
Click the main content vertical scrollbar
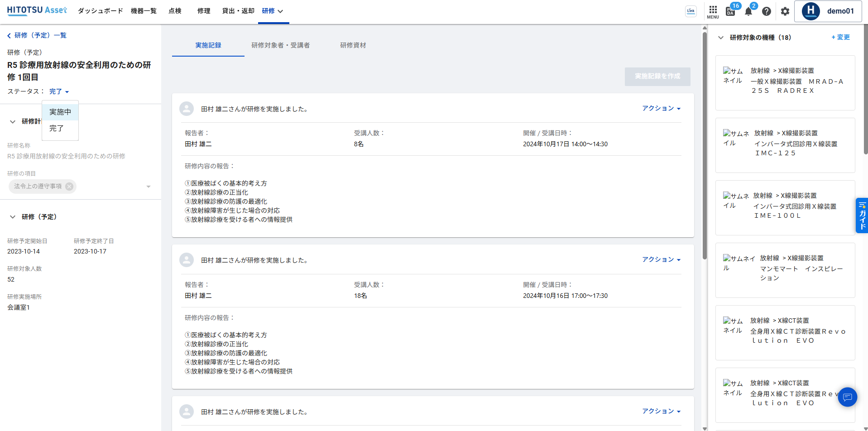(x=705, y=145)
